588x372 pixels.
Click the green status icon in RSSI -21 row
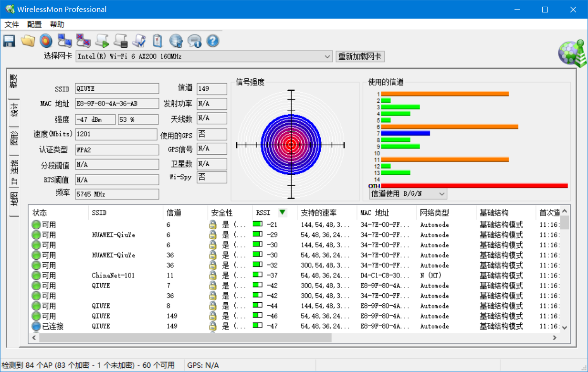point(36,224)
